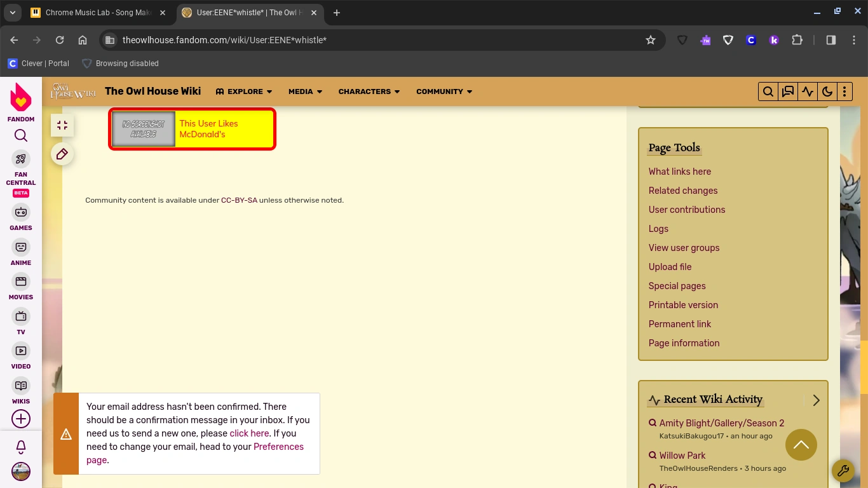Open the Wikis icon in the sidebar
This screenshot has width=868, height=488.
[x=20, y=386]
